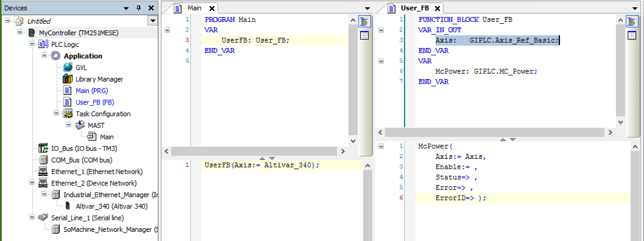This screenshot has height=241, width=644.
Task: Collapse the Application tree node
Action: pyautogui.click(x=44, y=55)
